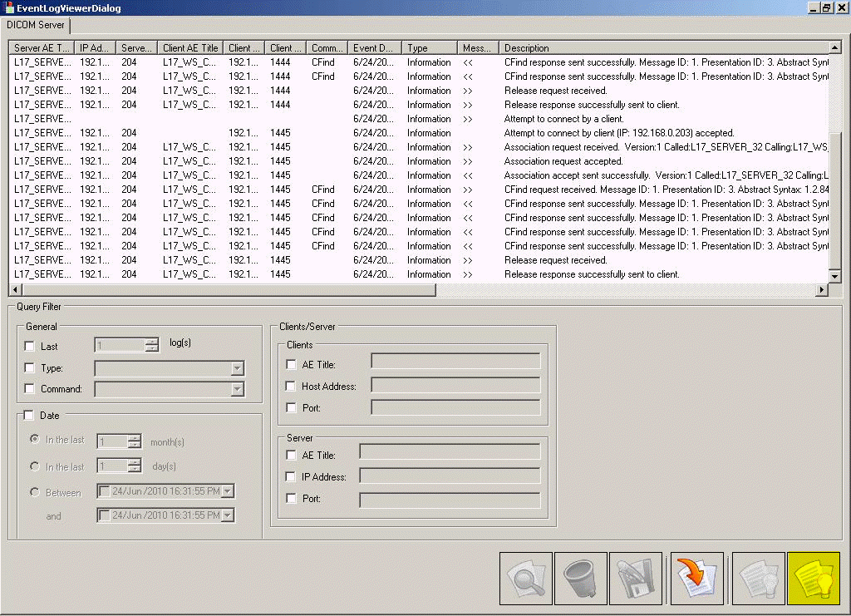Click into the Clients AE Title field
851x616 pixels.
click(x=455, y=361)
